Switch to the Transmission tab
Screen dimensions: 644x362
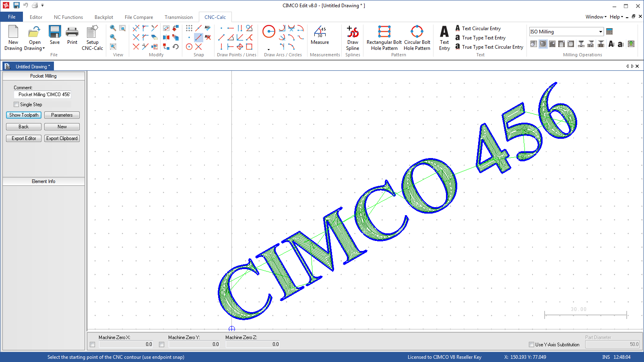179,17
